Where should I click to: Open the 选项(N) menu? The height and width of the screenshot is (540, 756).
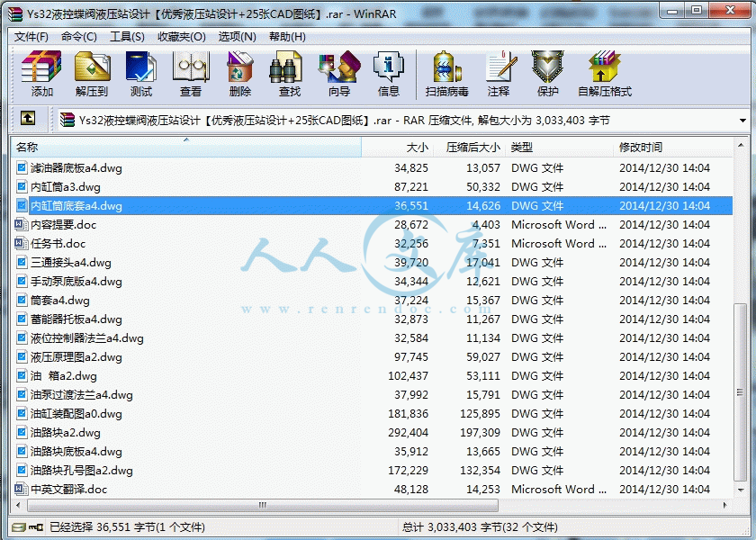click(x=237, y=37)
